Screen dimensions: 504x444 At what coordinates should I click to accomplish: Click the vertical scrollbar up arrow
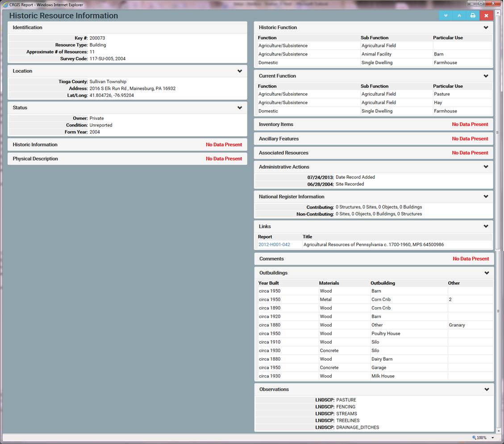[x=498, y=13]
